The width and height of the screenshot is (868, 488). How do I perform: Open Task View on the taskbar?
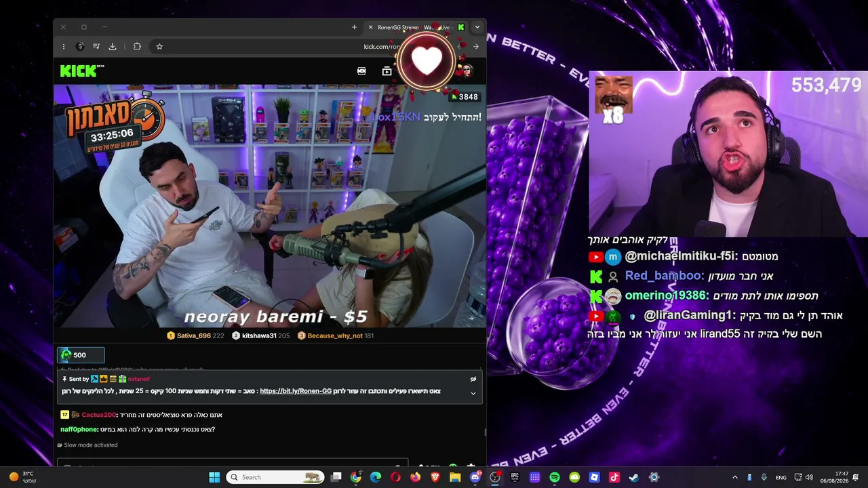(336, 477)
